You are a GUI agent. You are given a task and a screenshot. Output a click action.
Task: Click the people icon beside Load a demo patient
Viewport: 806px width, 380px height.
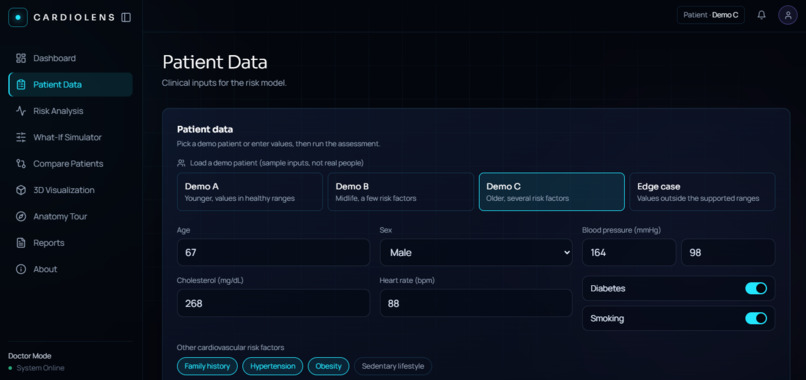point(181,163)
